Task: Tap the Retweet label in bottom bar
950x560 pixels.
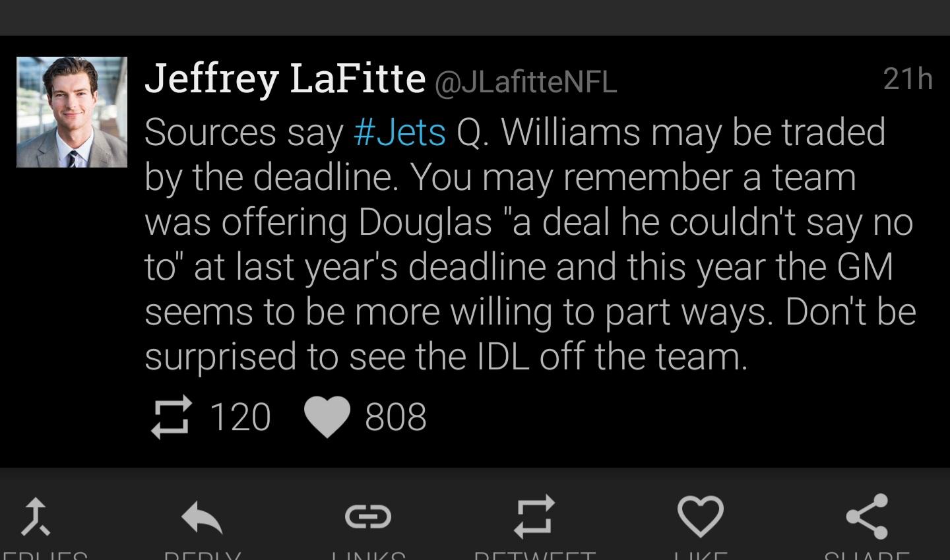Action: pos(534,555)
